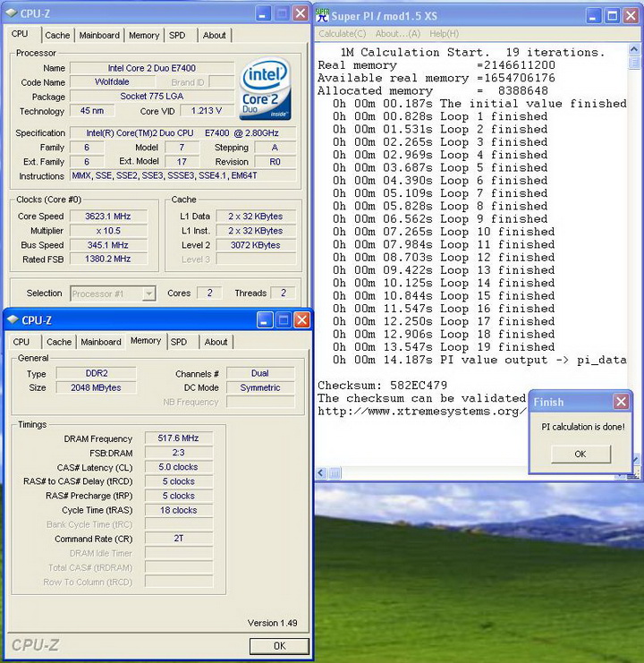Click the memory Type value DDR2
This screenshot has height=663, width=644.
point(97,373)
